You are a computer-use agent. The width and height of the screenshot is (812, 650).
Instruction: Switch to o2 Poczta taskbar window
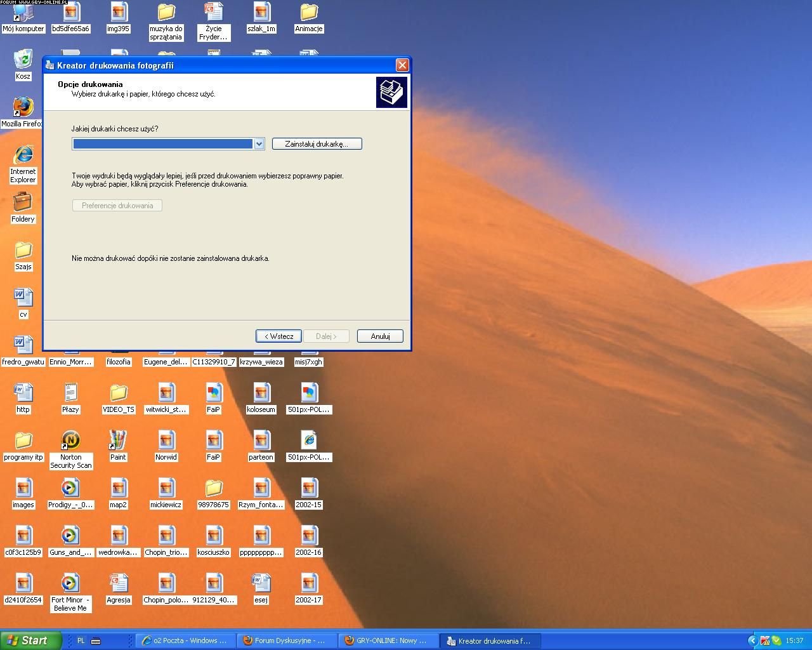pyautogui.click(x=185, y=640)
